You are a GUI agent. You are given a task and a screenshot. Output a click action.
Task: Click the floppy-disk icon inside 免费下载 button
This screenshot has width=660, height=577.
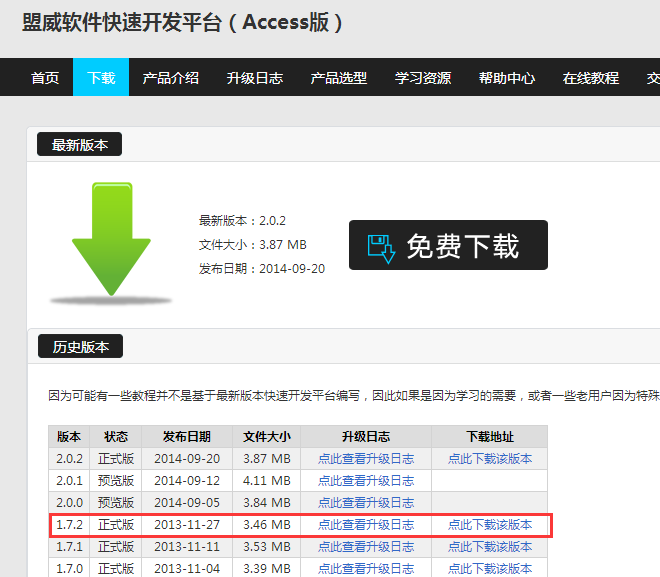[x=382, y=246]
